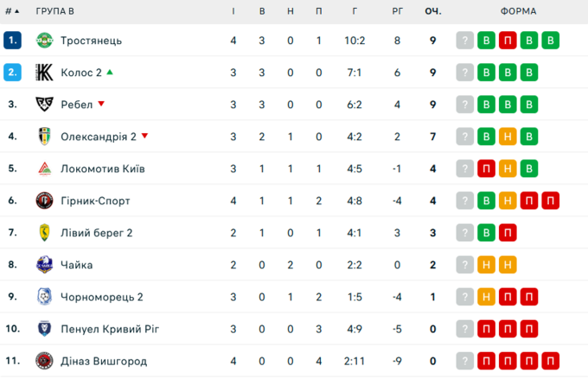Click the gray ? upcoming match for Чайка
Viewport: 588px width, 379px height.
pos(466,265)
